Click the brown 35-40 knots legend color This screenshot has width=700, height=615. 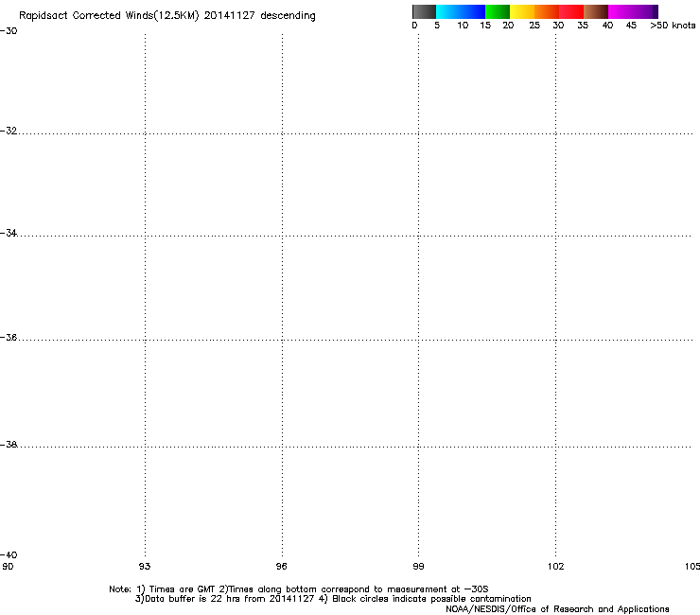click(596, 11)
